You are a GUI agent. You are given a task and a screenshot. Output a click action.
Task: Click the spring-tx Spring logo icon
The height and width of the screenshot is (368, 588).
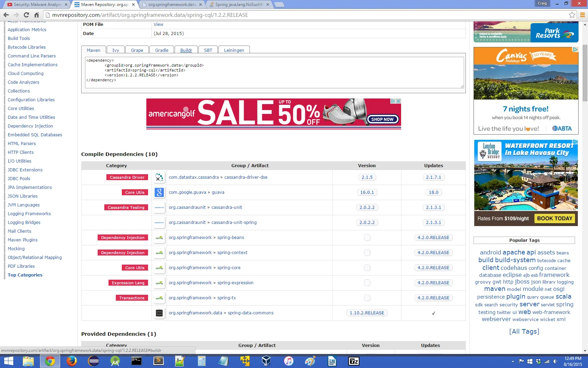(159, 298)
